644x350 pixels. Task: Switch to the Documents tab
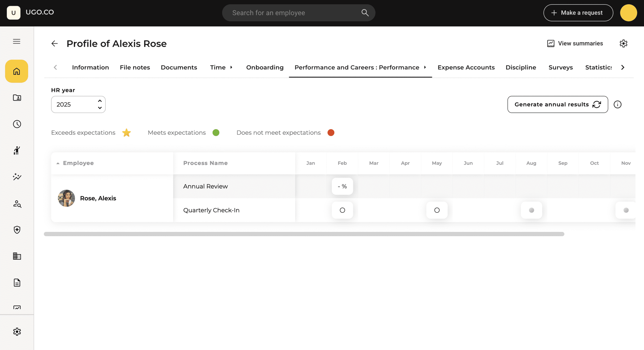(179, 67)
